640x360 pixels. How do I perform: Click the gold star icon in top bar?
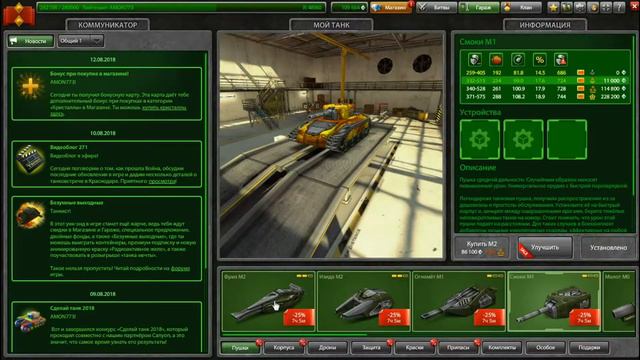point(553,7)
